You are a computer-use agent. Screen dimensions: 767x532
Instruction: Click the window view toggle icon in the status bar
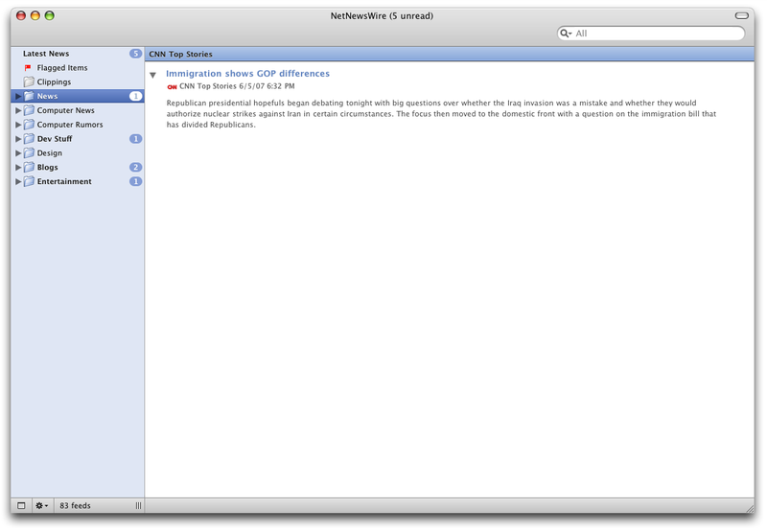coord(21,505)
